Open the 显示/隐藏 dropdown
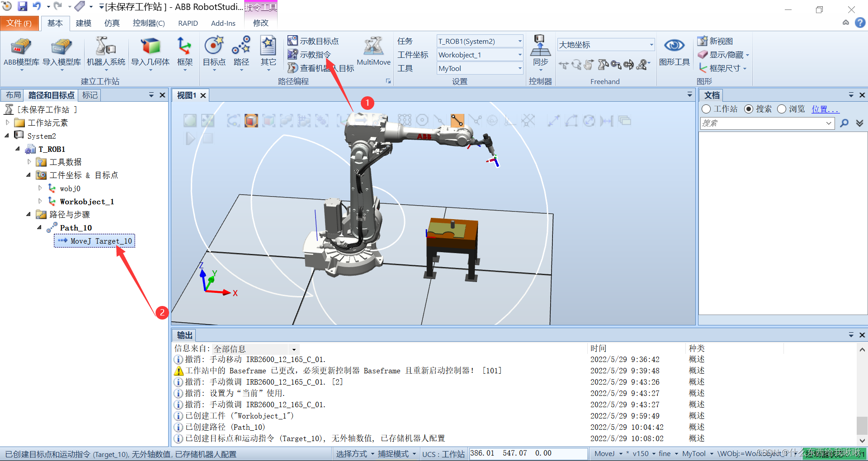 (x=723, y=55)
